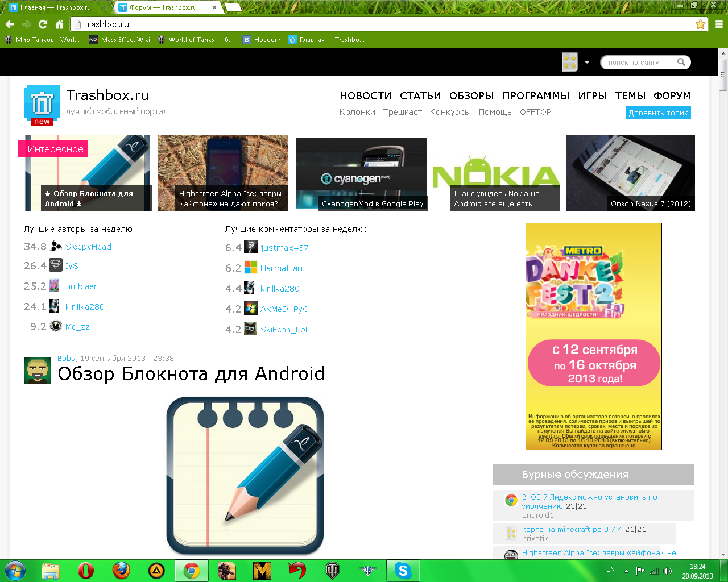Open Bobs' pixel avatar next to the article
728x582 pixels.
[38, 371]
